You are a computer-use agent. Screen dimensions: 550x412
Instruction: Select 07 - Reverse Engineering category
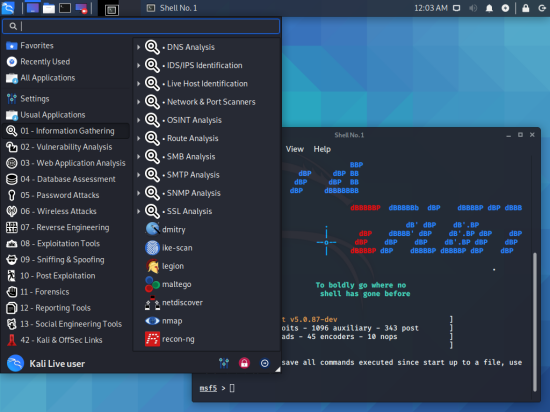pyautogui.click(x=66, y=227)
